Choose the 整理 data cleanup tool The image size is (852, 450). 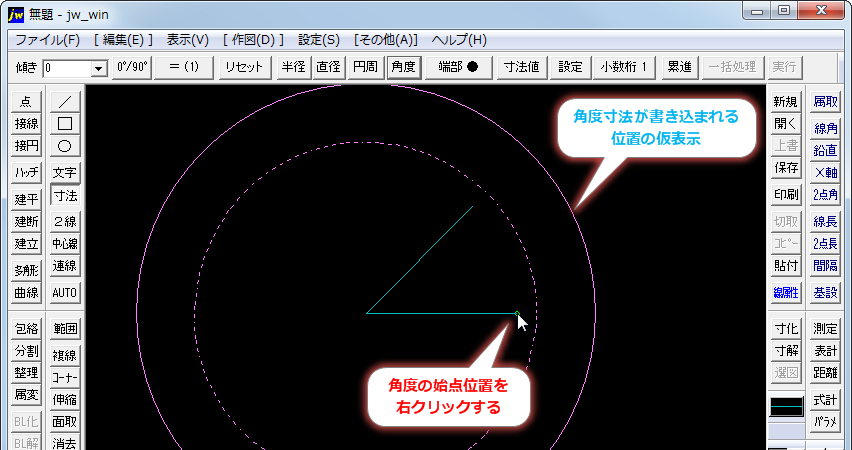[x=26, y=373]
